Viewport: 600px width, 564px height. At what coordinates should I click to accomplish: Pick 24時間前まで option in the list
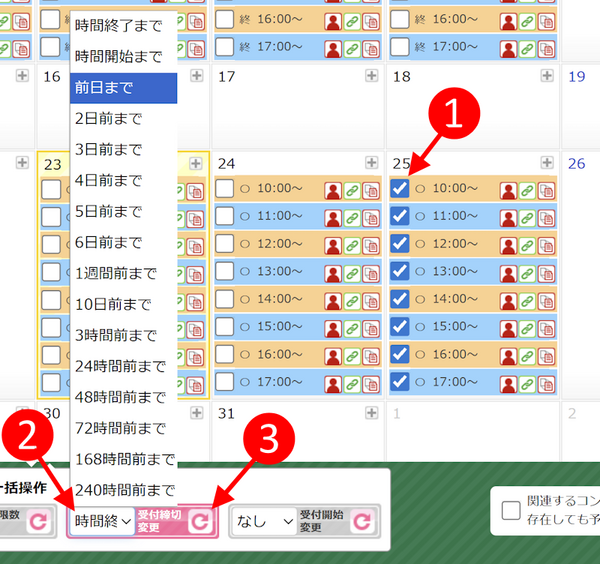tap(124, 366)
